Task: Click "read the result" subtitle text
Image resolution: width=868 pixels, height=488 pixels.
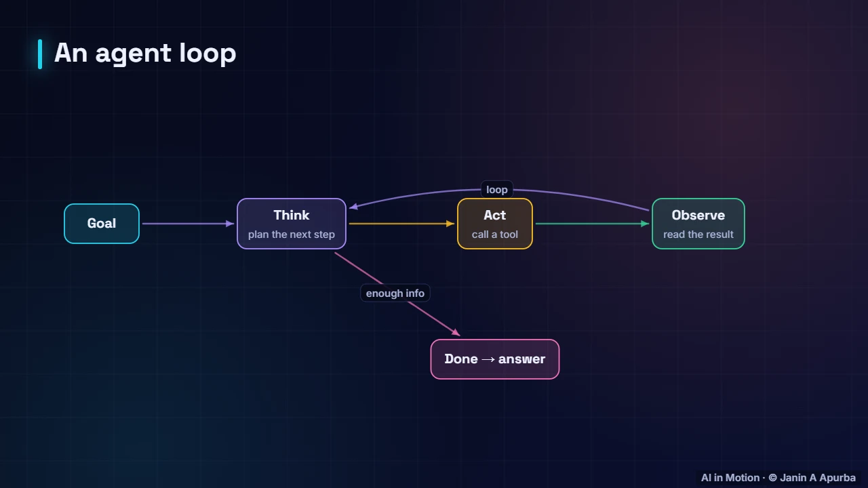Action: (698, 235)
